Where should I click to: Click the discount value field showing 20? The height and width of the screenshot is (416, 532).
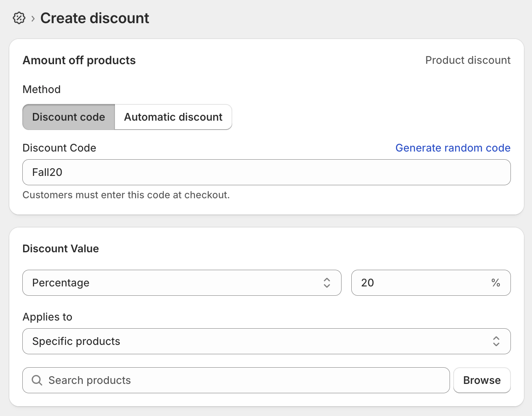431,283
